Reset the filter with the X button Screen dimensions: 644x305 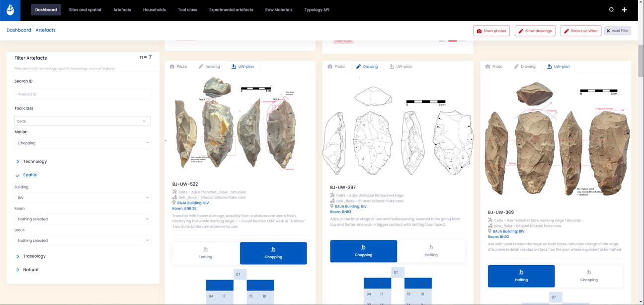click(617, 31)
